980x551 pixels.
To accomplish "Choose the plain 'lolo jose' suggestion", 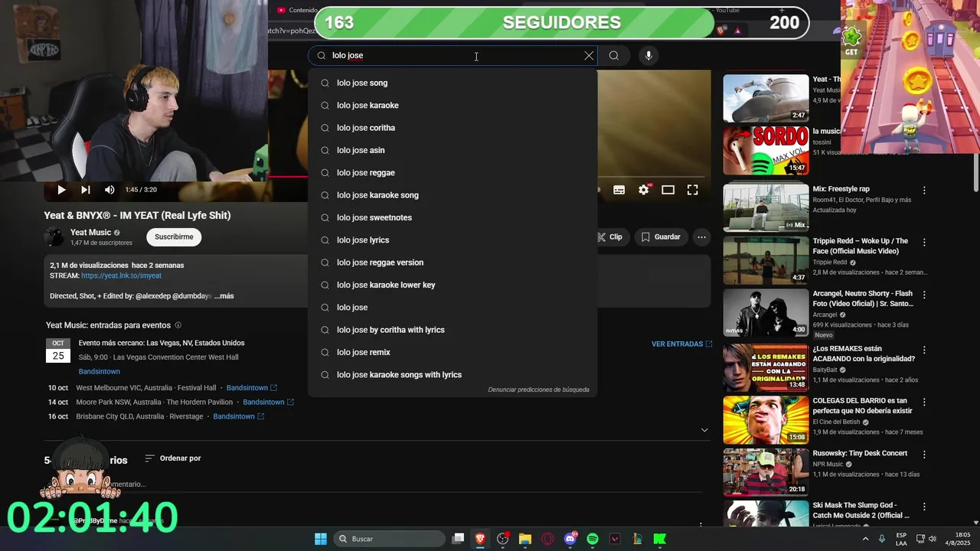I will point(452,307).
